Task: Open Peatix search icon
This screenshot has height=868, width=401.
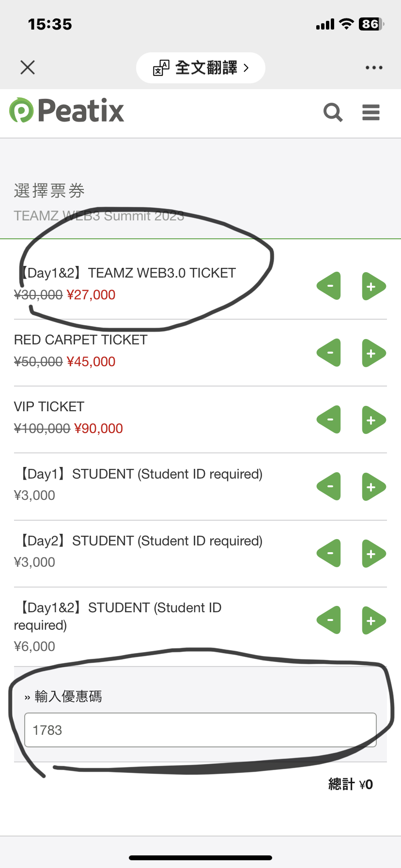Action: coord(333,112)
